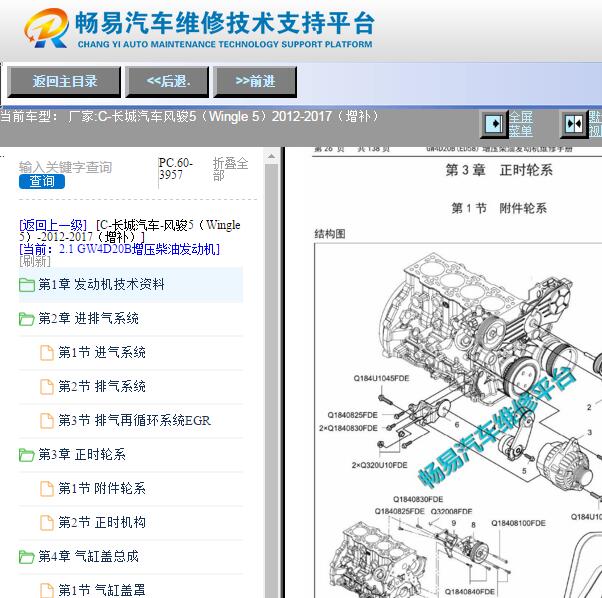
Task: Click the [C-长城汽车-风骏5 (Wingle 5)-2012-2017] breadcrumb text
Action: pos(130,231)
